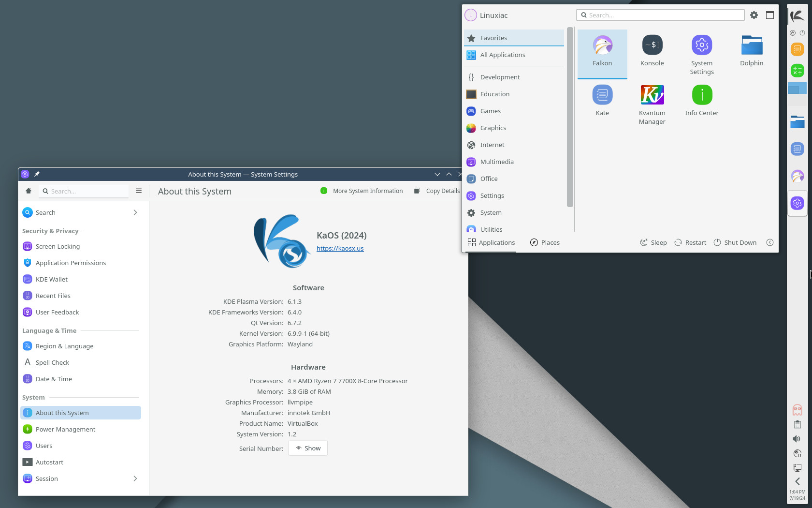Select the Favorites category
Screen dimensions: 812x508
point(514,38)
